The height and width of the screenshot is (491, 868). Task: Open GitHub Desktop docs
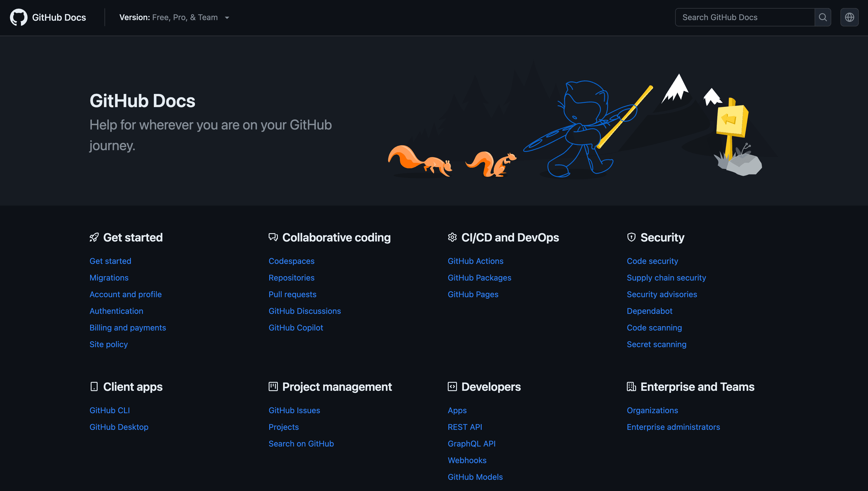click(x=119, y=427)
